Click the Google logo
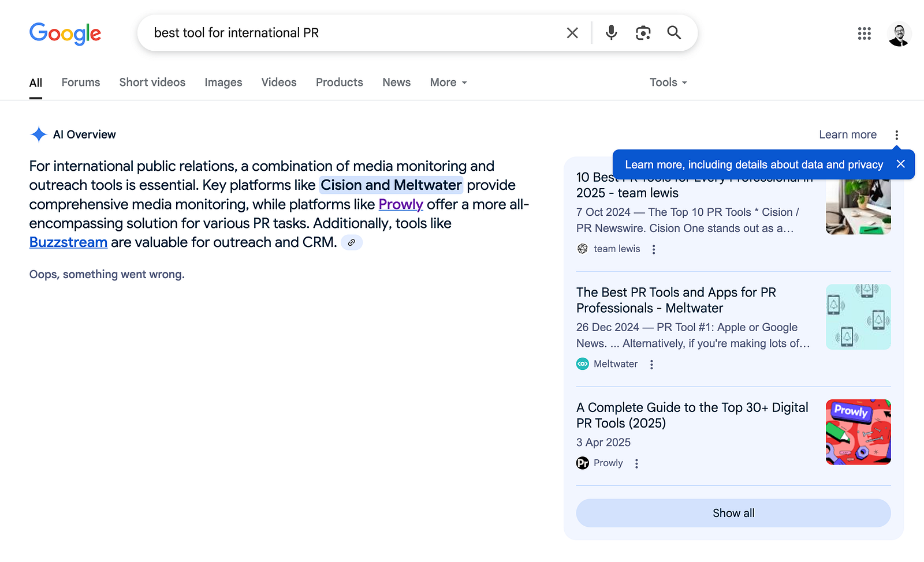 pos(65,33)
